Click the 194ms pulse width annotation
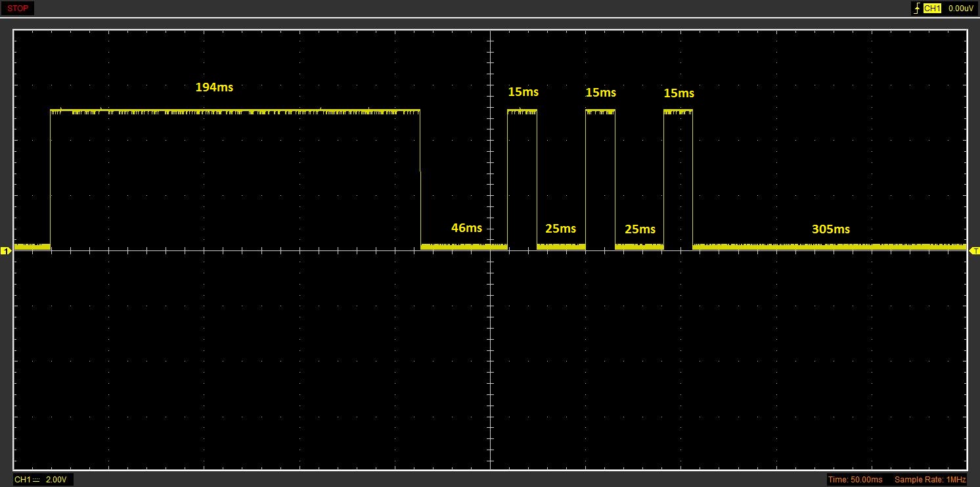Image resolution: width=980 pixels, height=487 pixels. point(214,87)
